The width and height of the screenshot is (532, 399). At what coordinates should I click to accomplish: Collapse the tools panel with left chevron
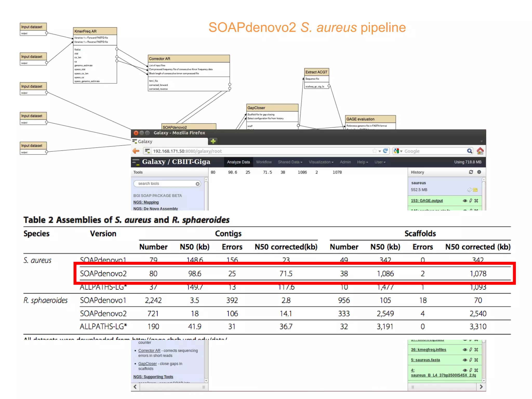(x=135, y=387)
